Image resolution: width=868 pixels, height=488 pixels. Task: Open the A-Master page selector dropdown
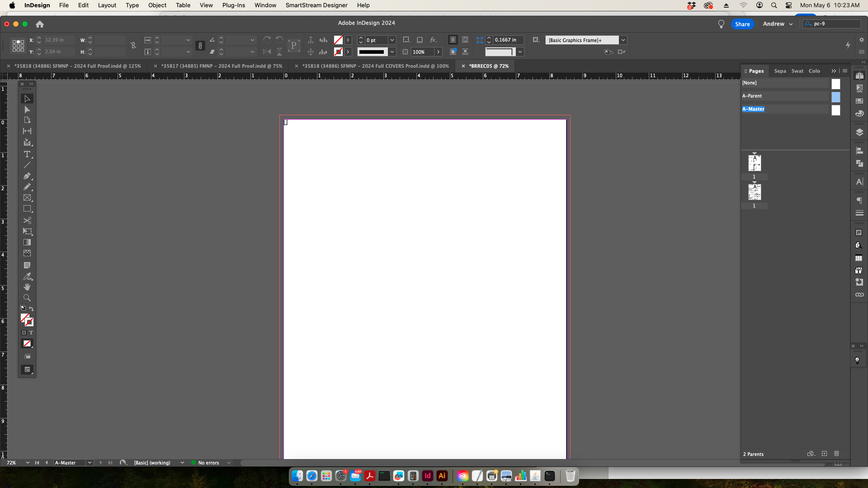coord(90,463)
